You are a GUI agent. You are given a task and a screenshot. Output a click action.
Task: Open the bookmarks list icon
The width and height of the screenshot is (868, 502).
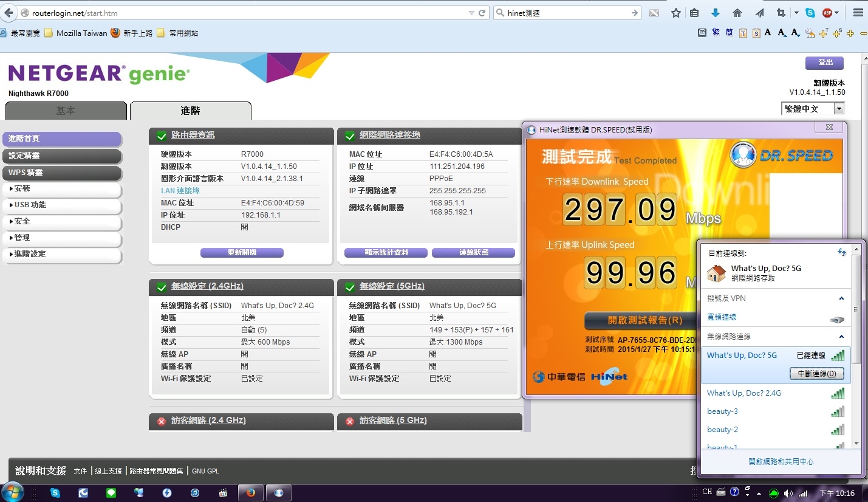(x=694, y=13)
